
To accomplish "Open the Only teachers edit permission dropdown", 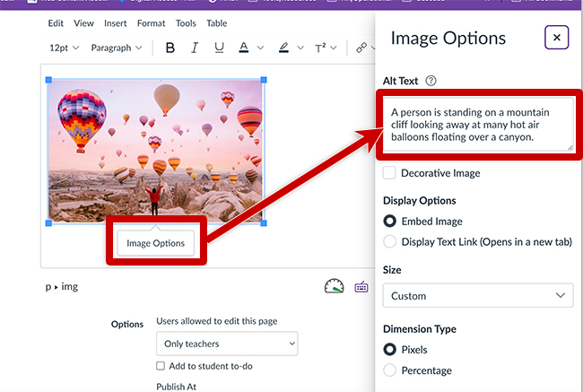I will [x=227, y=344].
